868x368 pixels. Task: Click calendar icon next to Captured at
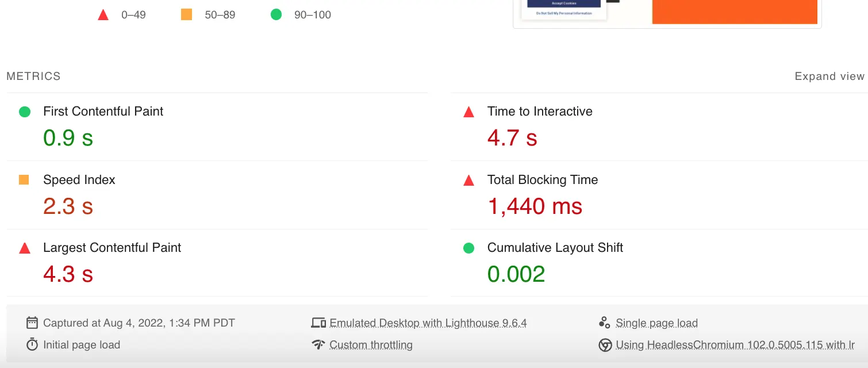[32, 323]
